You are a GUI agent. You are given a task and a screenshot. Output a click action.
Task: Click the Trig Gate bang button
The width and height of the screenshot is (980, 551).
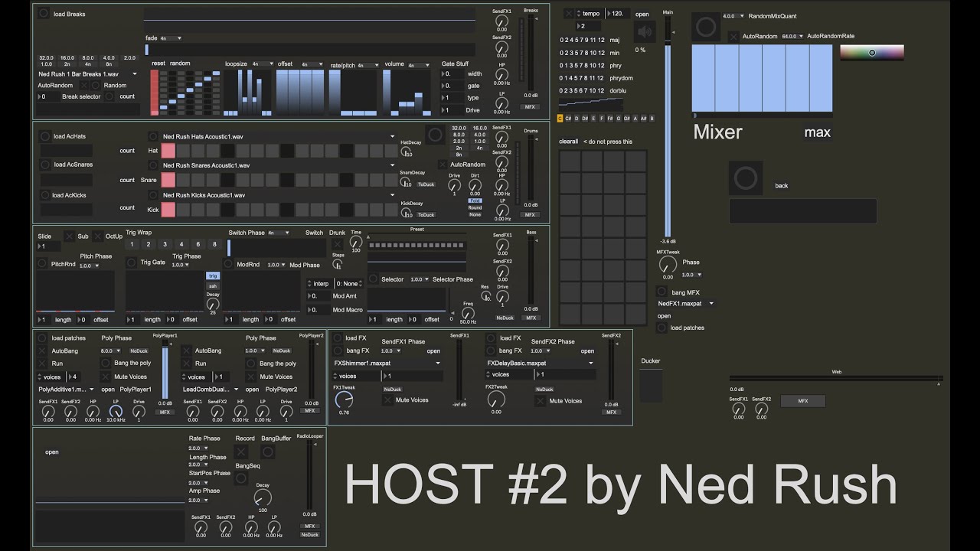132,262
